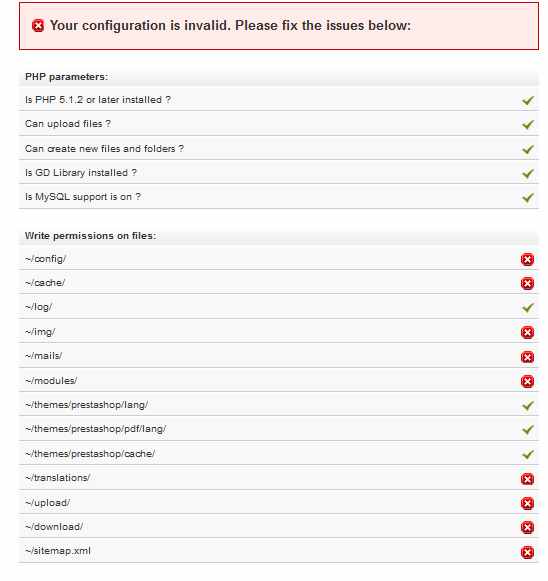Click the red X next to ~/mails/
Image resolution: width=548 pixels, height=581 pixels.
527,357
